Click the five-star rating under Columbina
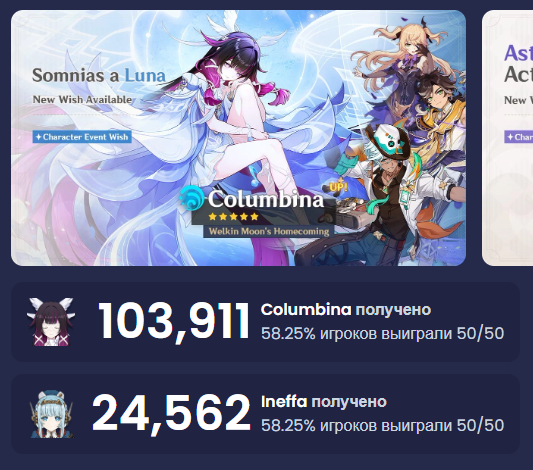This screenshot has height=470, width=533. 234,216
